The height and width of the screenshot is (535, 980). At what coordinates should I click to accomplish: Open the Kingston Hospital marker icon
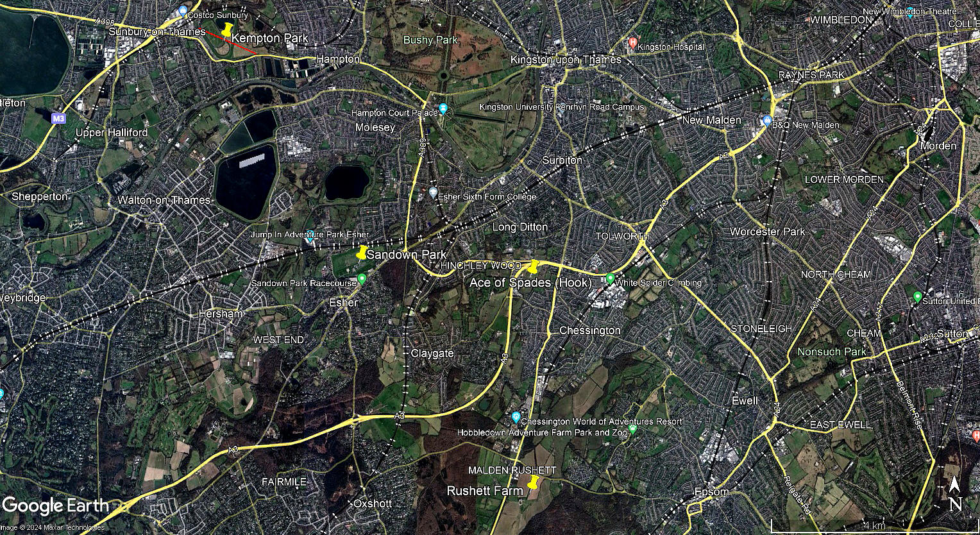point(632,43)
